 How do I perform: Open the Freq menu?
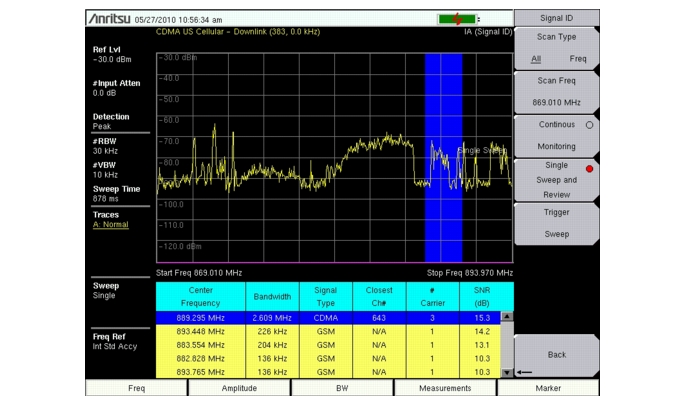[x=135, y=388]
